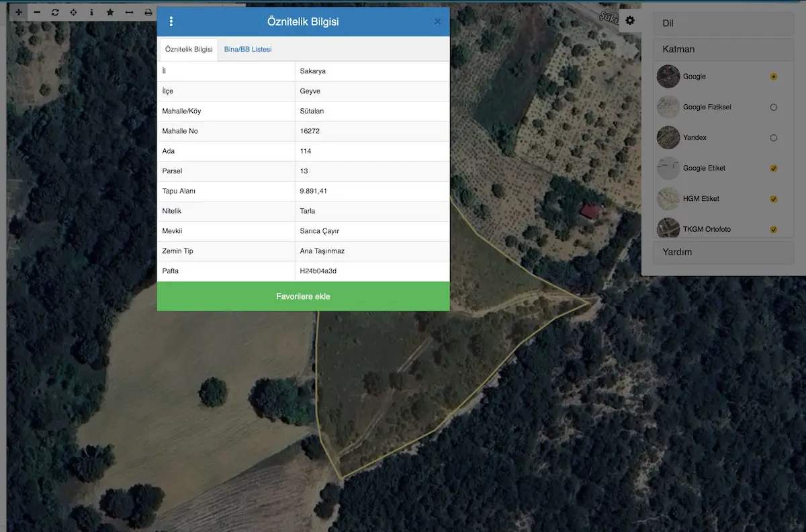This screenshot has height=532, width=806.
Task: Choose the distance measure arrow tool
Action: coord(129,12)
